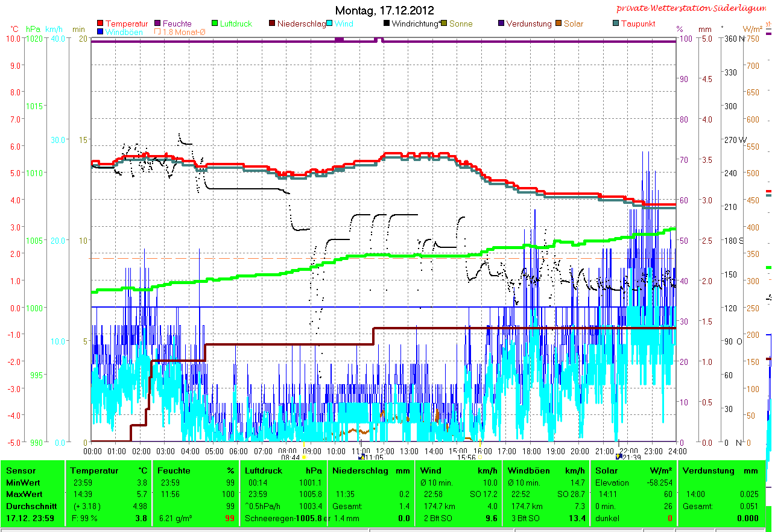Viewport: 772px width, 532px height.
Task: Click the purple Feuchte legend square
Action: 158,24
